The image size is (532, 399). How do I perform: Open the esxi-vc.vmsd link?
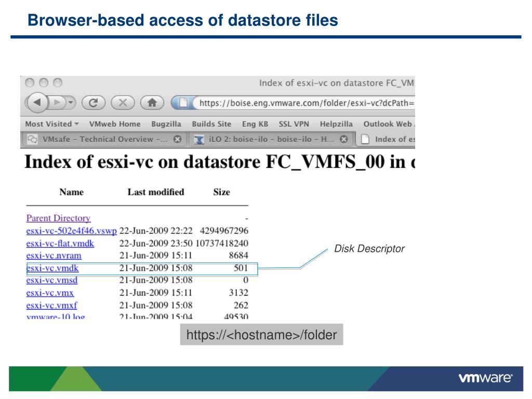(51, 280)
